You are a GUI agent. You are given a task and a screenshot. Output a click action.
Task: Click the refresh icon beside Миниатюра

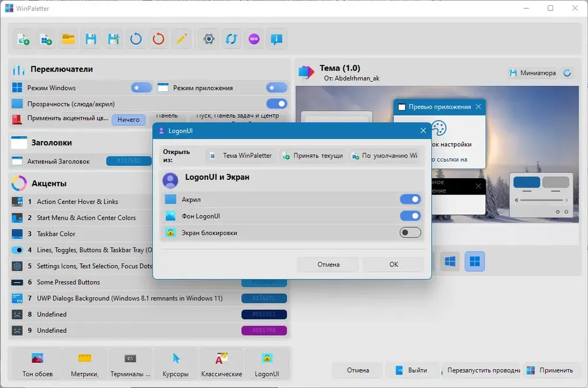click(567, 73)
